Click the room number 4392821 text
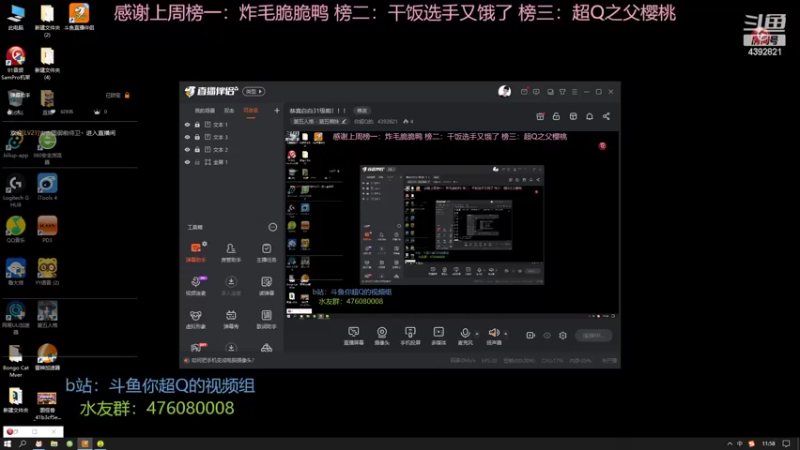 point(388,121)
